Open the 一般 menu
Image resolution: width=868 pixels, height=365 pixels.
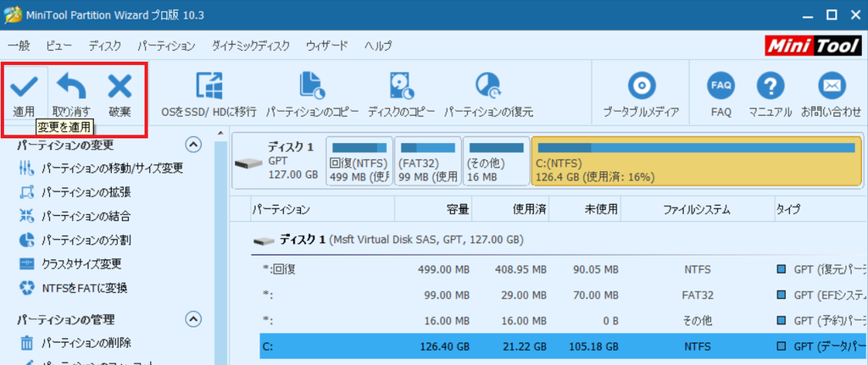coord(19,47)
